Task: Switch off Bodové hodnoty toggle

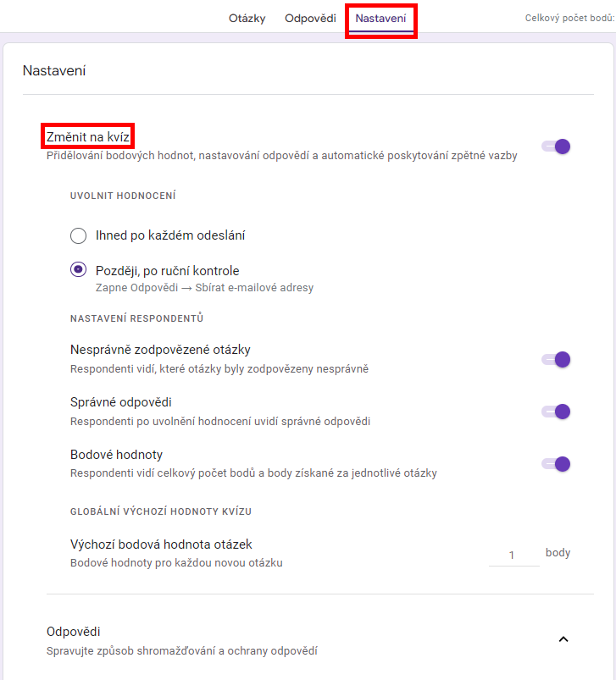Action: pos(557,464)
